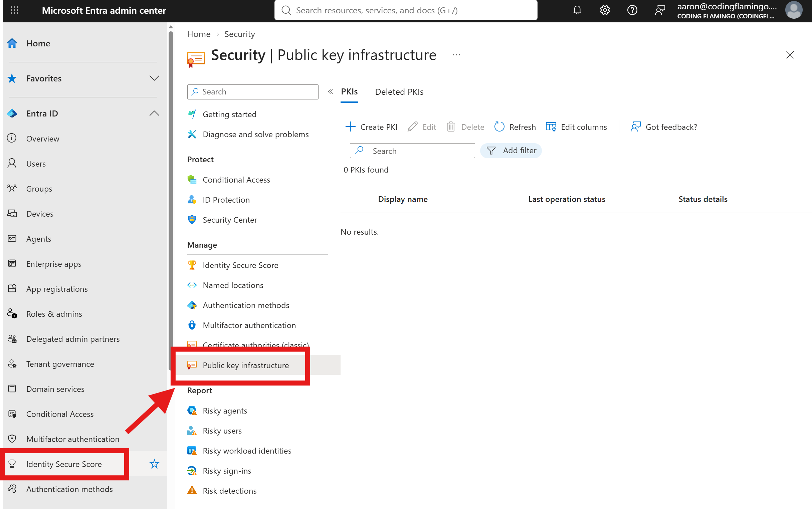Switch to the Deleted PKIs tab

pyautogui.click(x=399, y=92)
